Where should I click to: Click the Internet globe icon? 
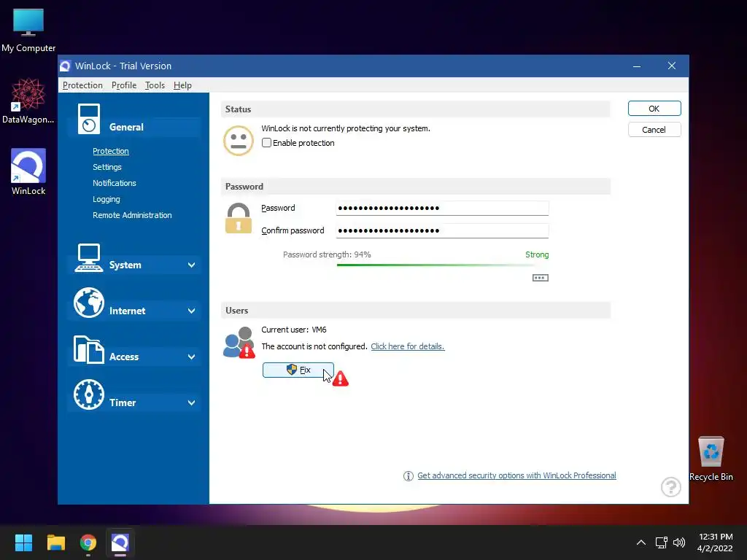click(x=88, y=303)
